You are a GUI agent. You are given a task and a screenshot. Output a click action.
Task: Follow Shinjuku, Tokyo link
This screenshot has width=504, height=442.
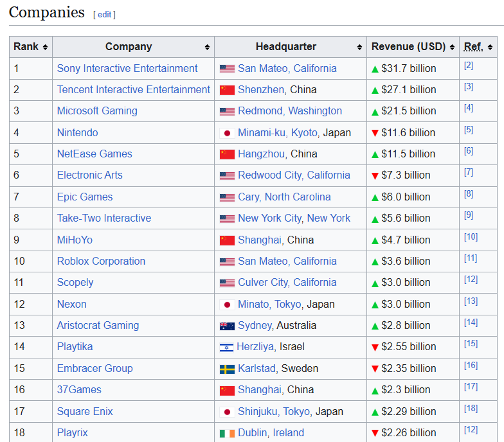(274, 411)
